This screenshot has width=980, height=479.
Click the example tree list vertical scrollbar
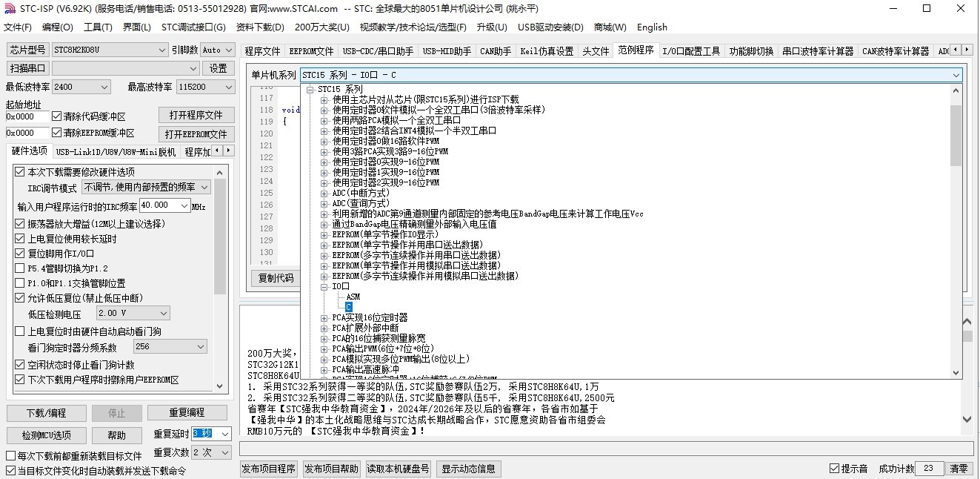956,231
